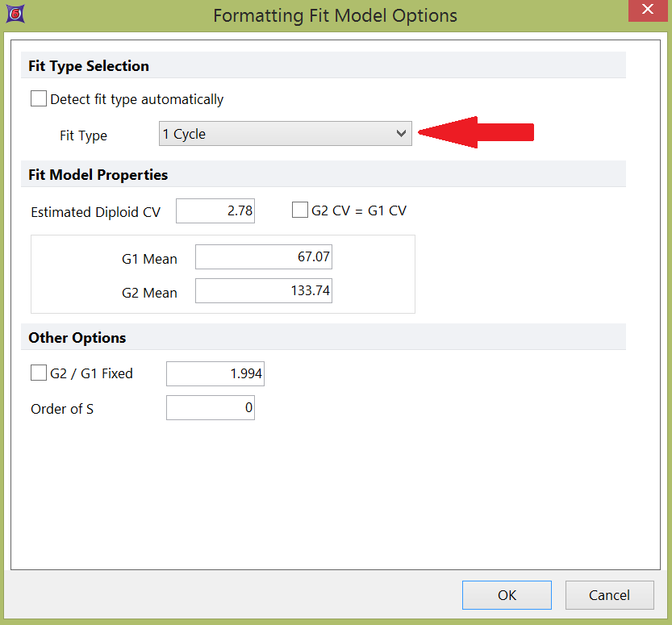This screenshot has height=625, width=672.
Task: Click the Fit Type text label
Action: click(83, 135)
